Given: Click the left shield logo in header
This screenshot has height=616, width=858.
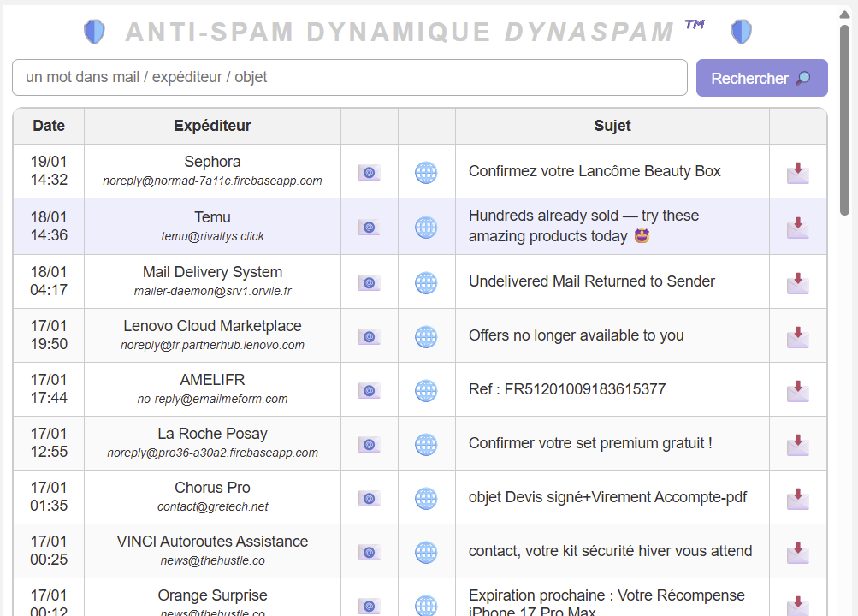Looking at the screenshot, I should click(94, 33).
